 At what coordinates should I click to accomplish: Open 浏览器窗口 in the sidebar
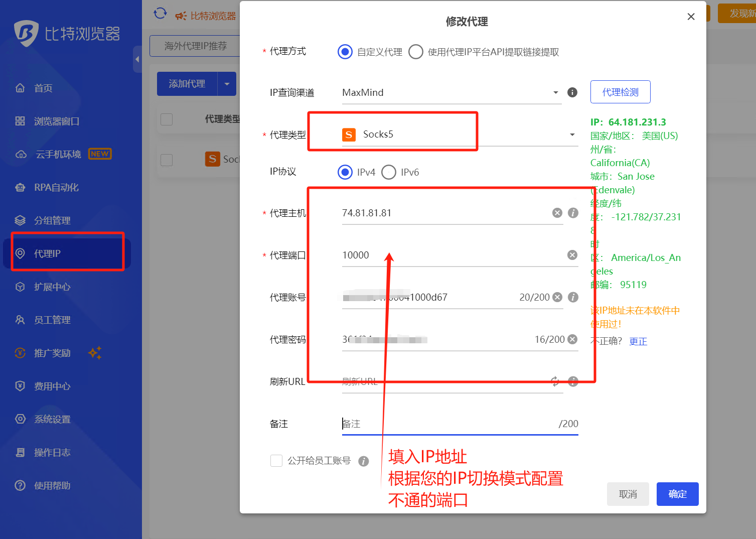pyautogui.click(x=56, y=121)
